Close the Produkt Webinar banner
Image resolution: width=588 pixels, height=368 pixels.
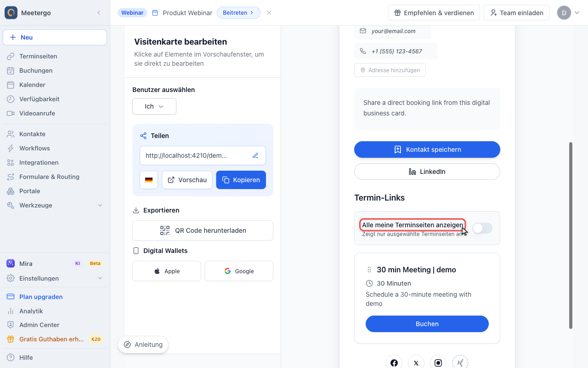tap(269, 13)
